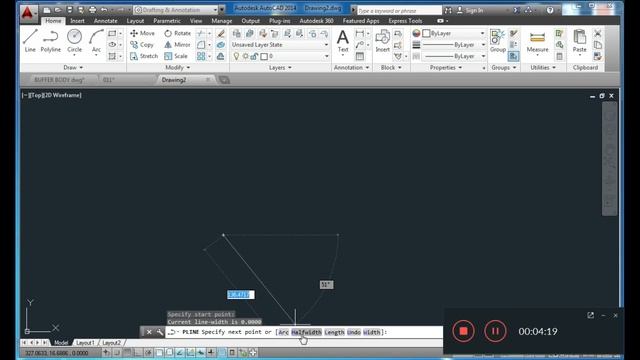Toggle layer freeze sun icon
This screenshot has height=360, width=640.
coord(246,56)
